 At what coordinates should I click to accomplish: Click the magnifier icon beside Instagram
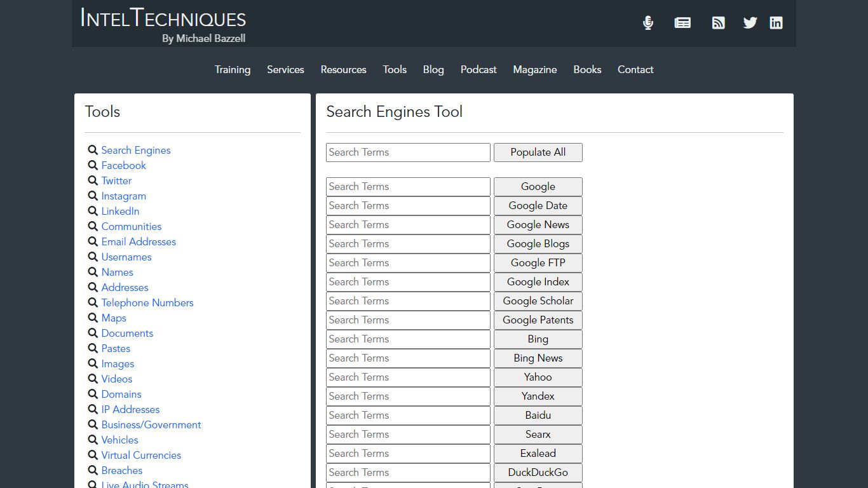[x=93, y=196]
